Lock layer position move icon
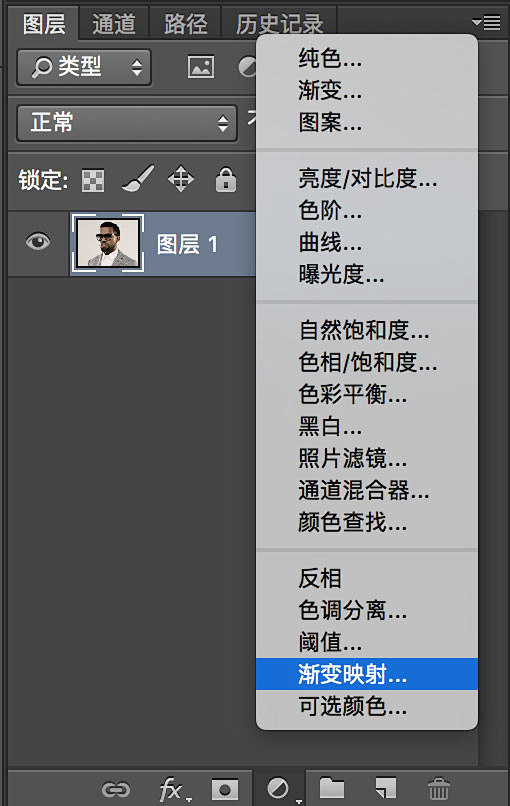 pyautogui.click(x=181, y=179)
